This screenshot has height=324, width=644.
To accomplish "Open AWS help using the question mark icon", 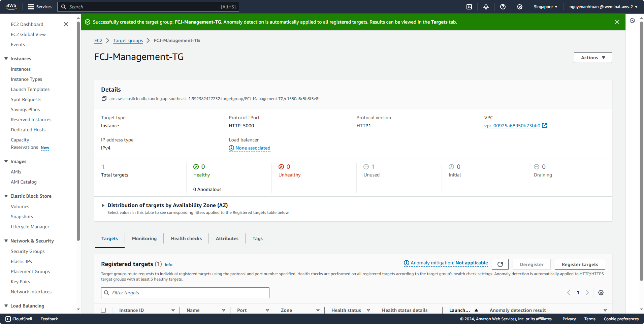I will click(x=503, y=7).
